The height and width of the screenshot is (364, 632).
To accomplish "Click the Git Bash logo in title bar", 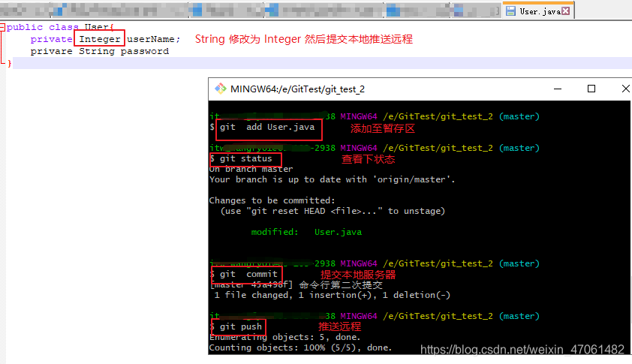I will click(x=220, y=89).
